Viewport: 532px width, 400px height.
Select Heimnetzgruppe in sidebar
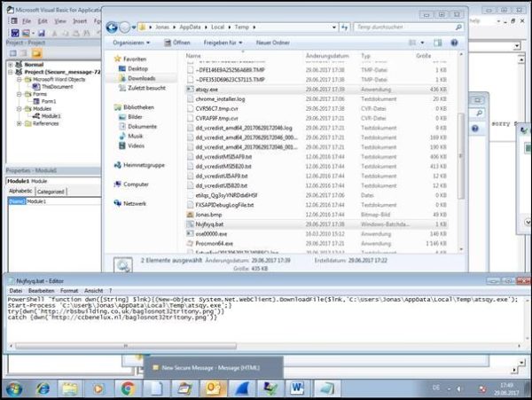pos(144,165)
